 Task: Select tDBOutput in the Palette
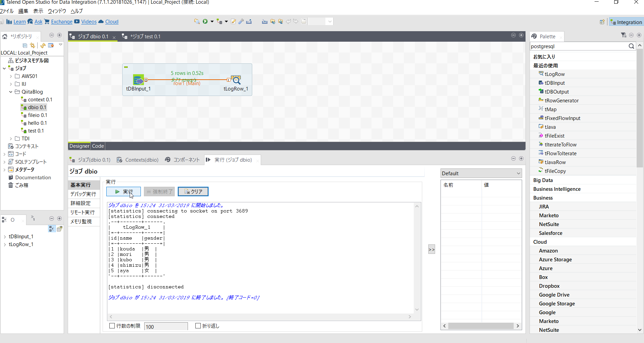pos(556,92)
